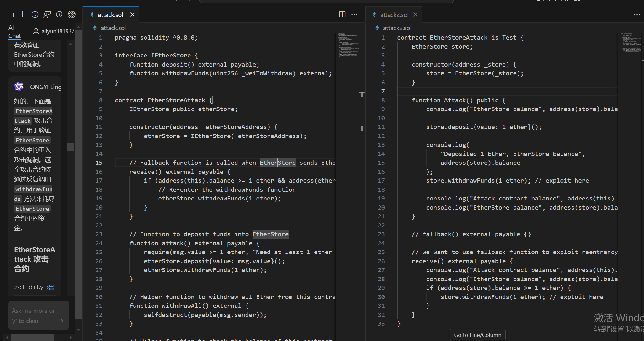Image resolution: width=644 pixels, height=341 pixels.
Task: Click 'function Attack() public {' line
Action: [x=459, y=100]
